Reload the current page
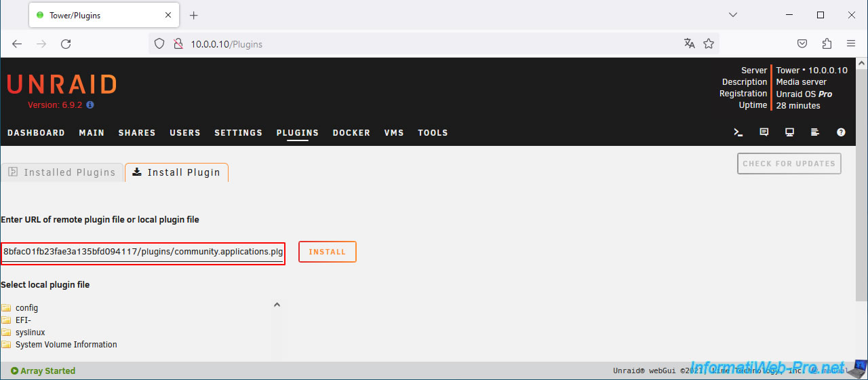This screenshot has width=868, height=380. 66,43
